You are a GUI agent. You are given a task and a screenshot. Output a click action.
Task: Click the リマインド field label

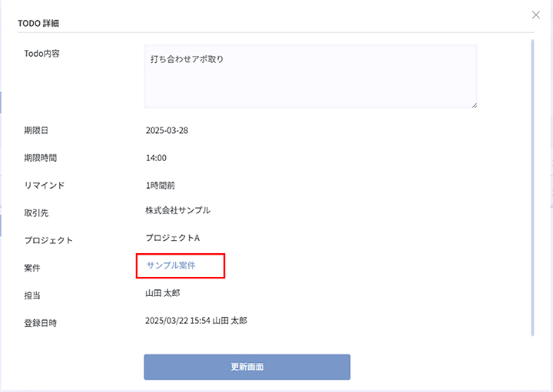coord(44,186)
